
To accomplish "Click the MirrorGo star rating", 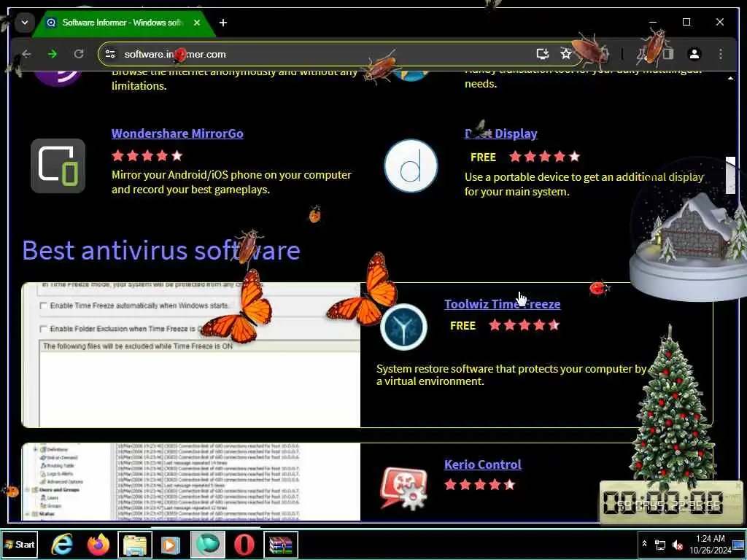I will 147,156.
